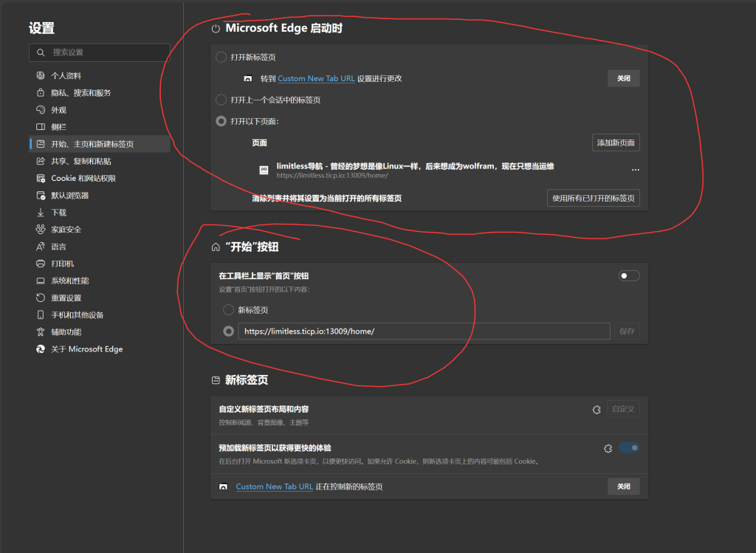Image resolution: width=756 pixels, height=553 pixels.
Task: Click the 家庭安全 family icon
Action: pos(41,230)
